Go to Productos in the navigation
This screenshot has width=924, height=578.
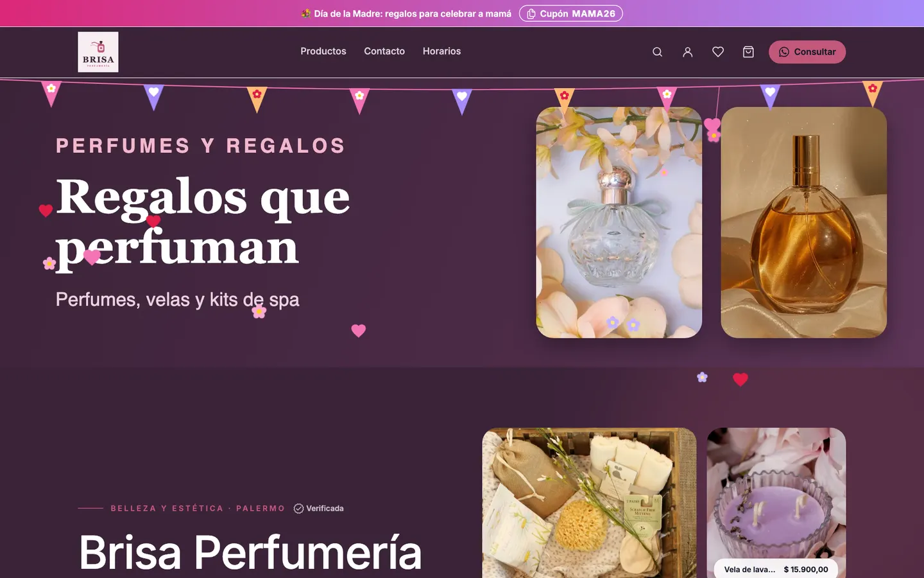point(323,51)
